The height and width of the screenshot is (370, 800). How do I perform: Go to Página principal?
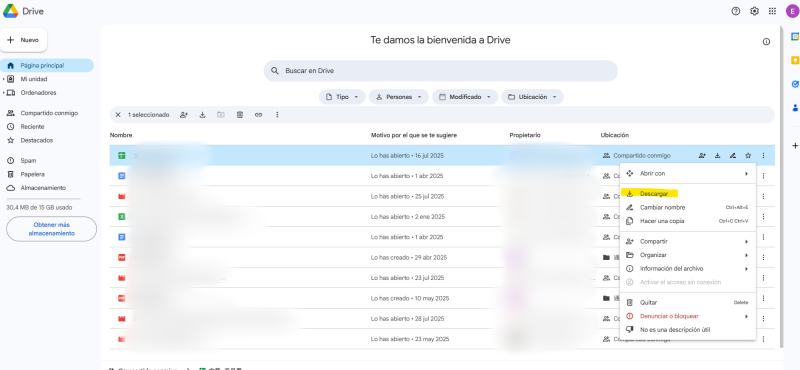point(47,65)
